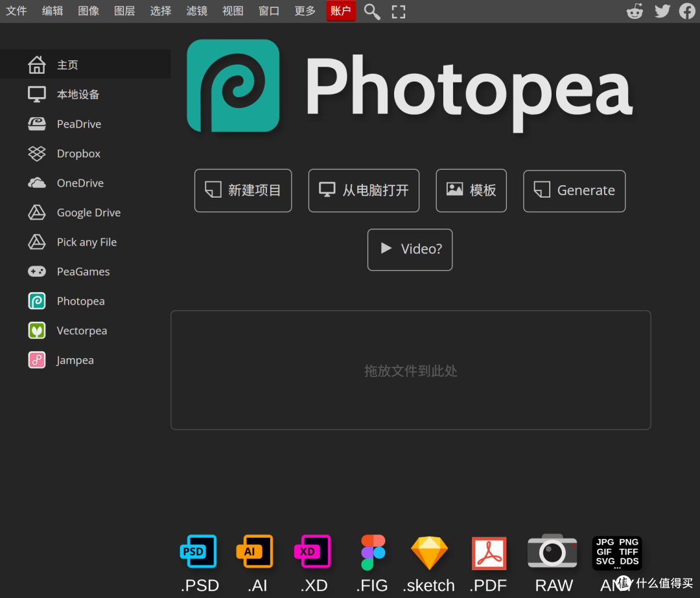Open the 窗口 menu
This screenshot has height=598, width=700.
coord(269,11)
